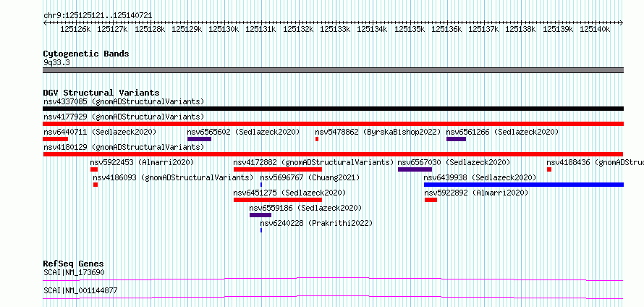Select the 9q33.3 band label
Viewport: 644px width, 307px height.
56,62
